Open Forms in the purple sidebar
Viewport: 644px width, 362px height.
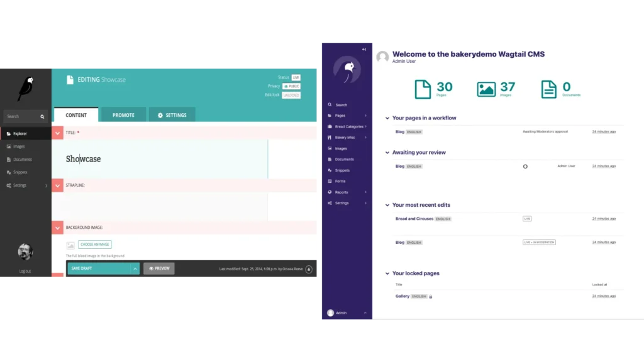(340, 181)
